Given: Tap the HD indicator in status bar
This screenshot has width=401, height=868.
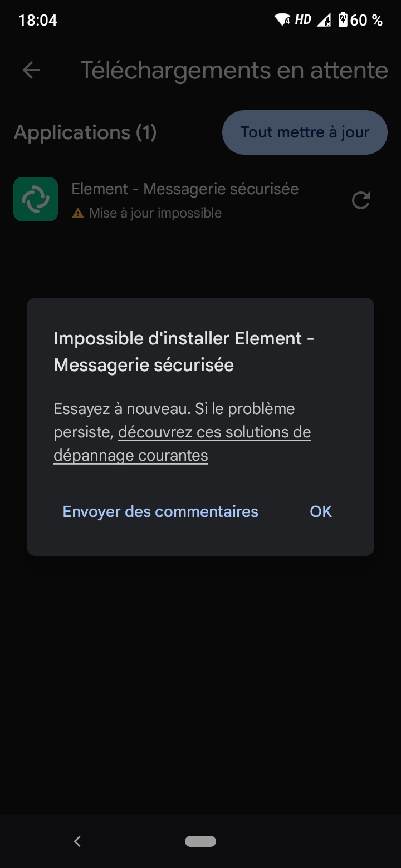Looking at the screenshot, I should pyautogui.click(x=303, y=21).
